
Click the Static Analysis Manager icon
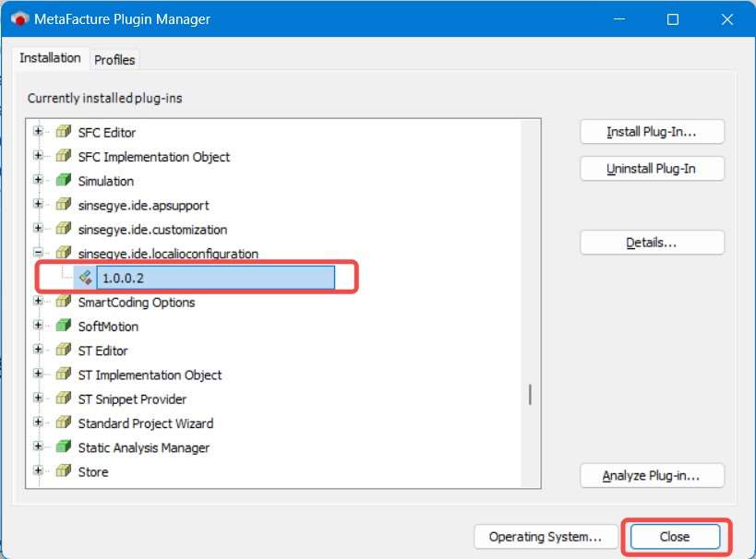point(63,447)
